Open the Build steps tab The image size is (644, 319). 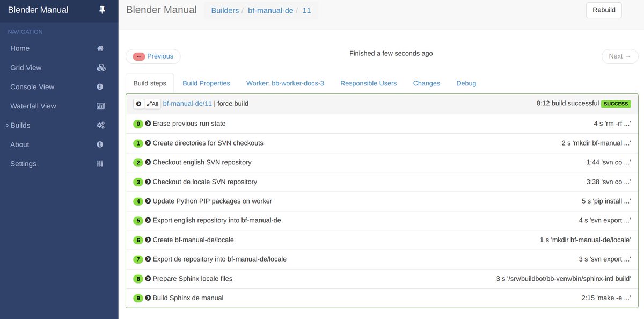(150, 83)
